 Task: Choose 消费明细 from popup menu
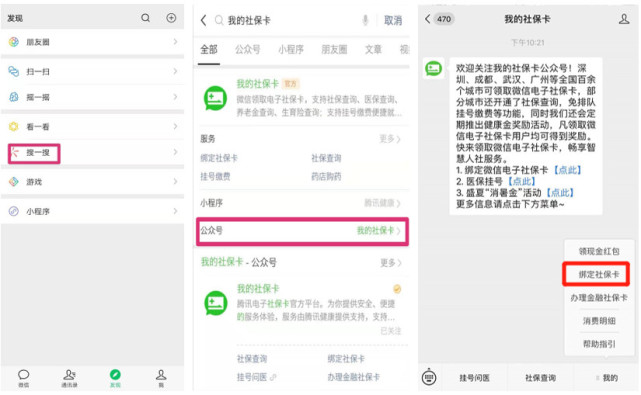coord(599,321)
